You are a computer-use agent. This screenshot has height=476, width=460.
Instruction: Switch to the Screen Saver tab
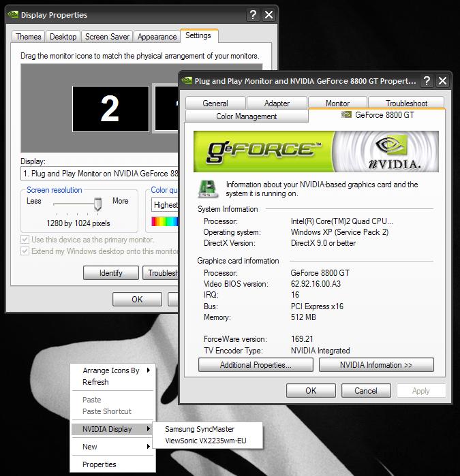[107, 37]
